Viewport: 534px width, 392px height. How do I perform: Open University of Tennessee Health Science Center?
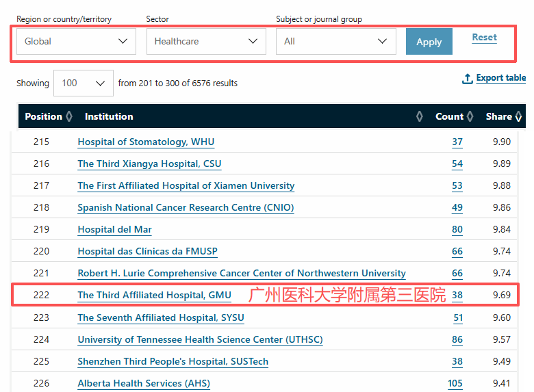tap(200, 339)
